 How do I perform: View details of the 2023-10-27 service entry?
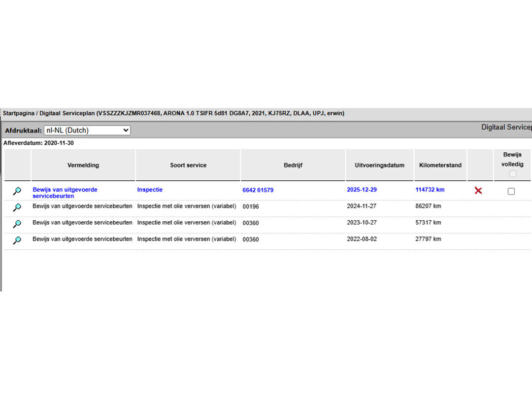(x=17, y=224)
